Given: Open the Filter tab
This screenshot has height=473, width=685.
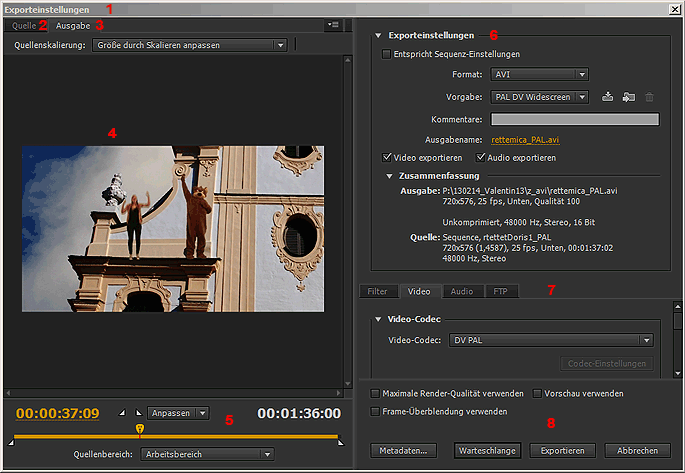Looking at the screenshot, I should (377, 291).
